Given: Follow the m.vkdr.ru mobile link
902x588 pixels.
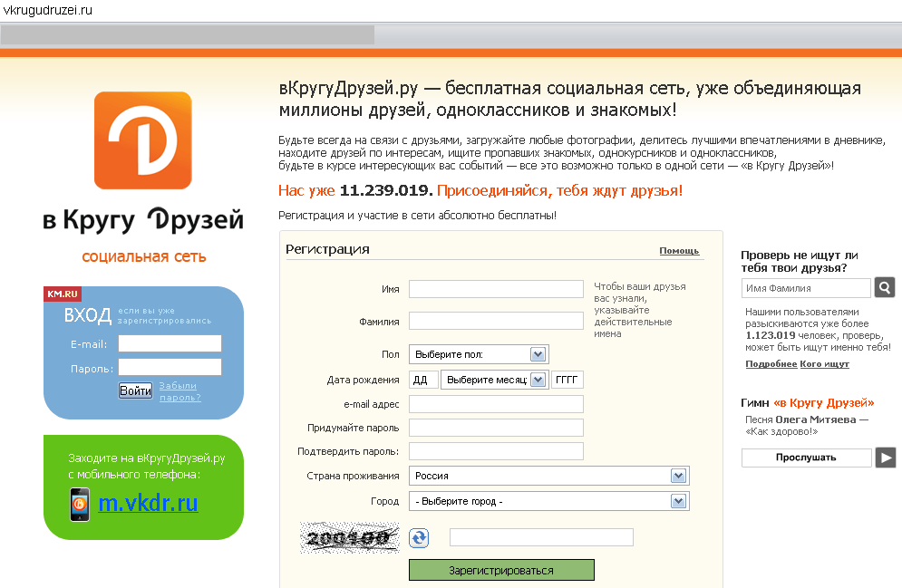Looking at the screenshot, I should 147,505.
